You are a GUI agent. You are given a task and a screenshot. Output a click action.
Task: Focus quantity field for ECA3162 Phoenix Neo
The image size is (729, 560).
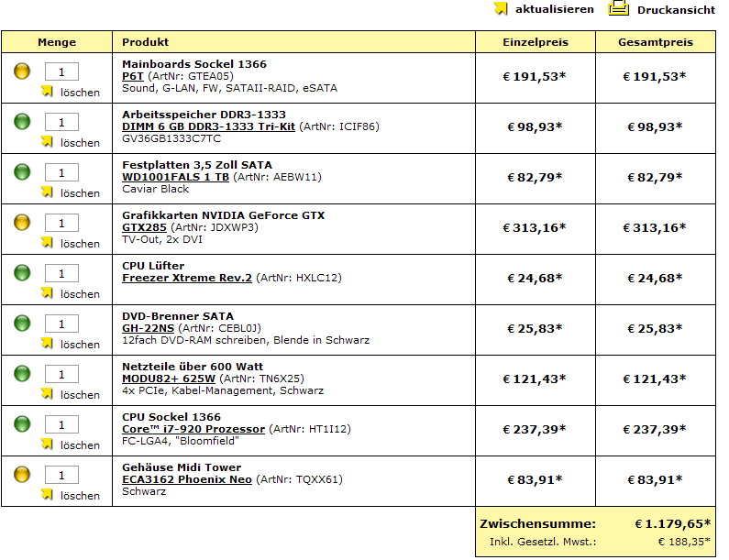click(61, 476)
